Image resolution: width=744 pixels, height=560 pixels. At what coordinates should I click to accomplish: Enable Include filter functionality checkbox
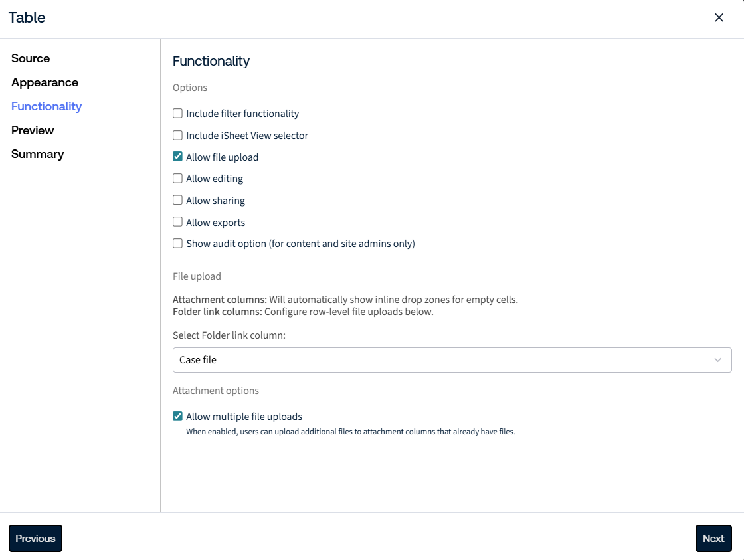(x=177, y=114)
